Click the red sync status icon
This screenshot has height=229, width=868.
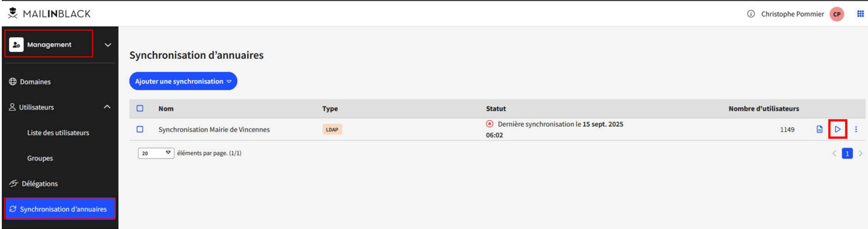[x=489, y=124]
